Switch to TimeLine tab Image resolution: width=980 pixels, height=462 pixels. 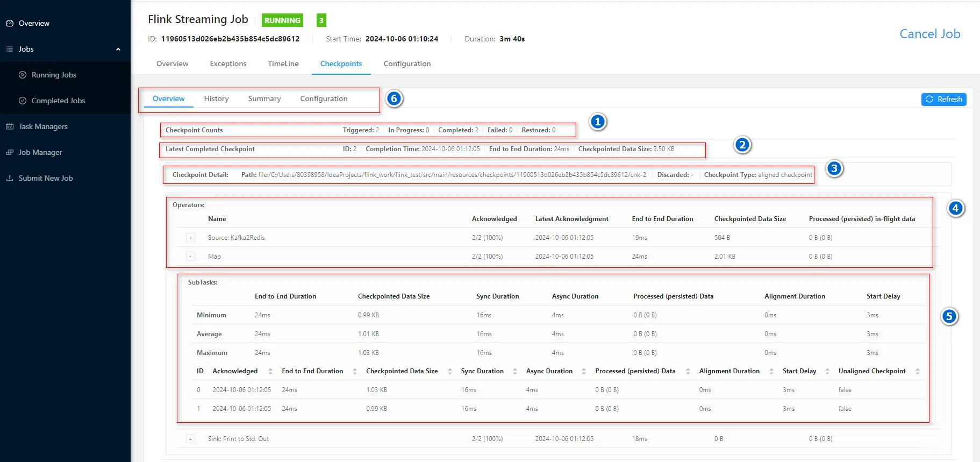pyautogui.click(x=283, y=63)
